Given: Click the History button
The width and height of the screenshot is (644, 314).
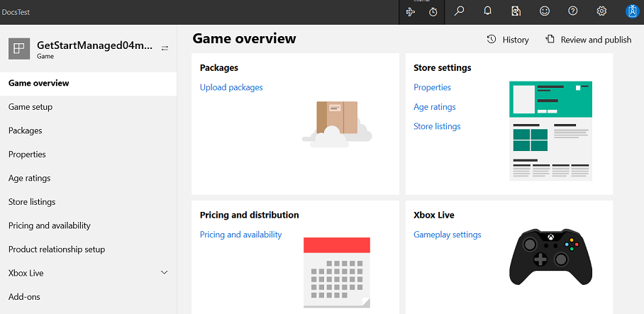Looking at the screenshot, I should tap(508, 40).
